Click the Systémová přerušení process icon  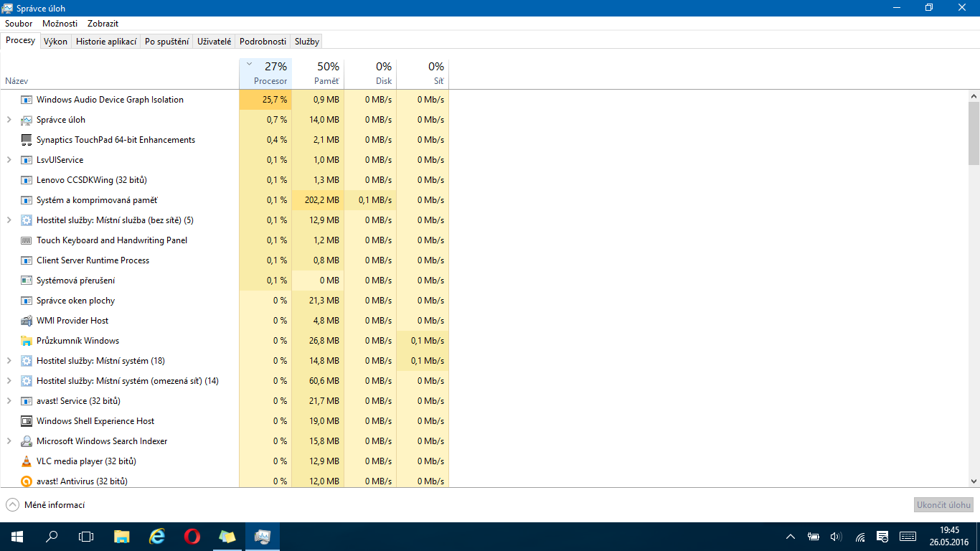[x=27, y=281]
